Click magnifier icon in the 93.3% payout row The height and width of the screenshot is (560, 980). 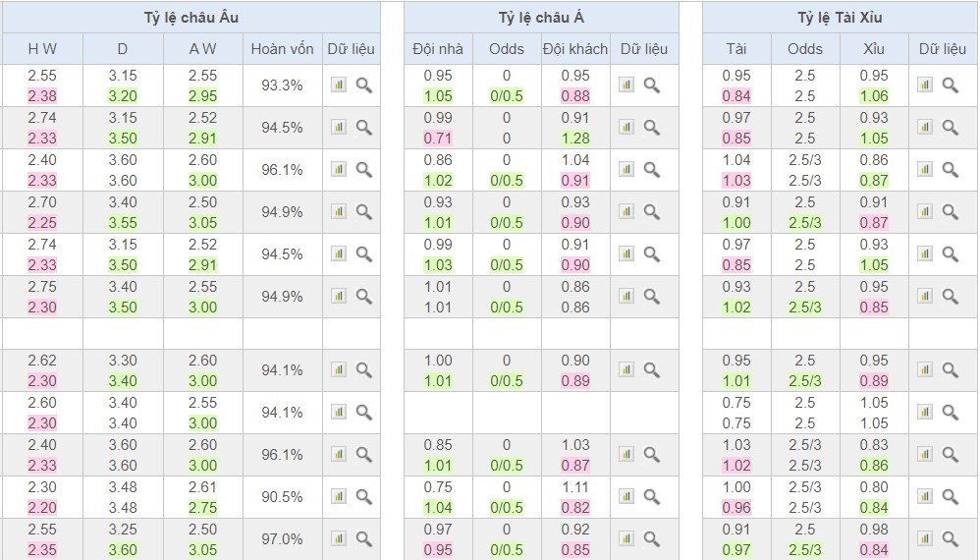click(x=364, y=85)
